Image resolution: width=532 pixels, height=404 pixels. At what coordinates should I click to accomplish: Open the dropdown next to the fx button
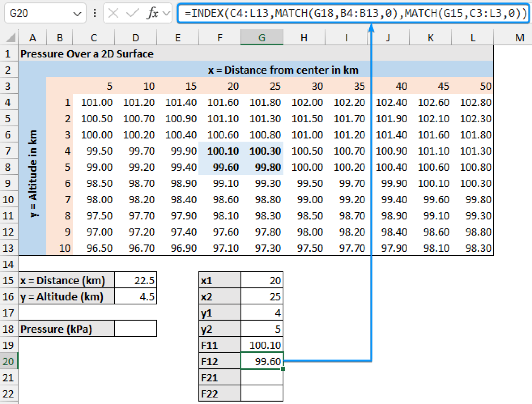pos(166,13)
